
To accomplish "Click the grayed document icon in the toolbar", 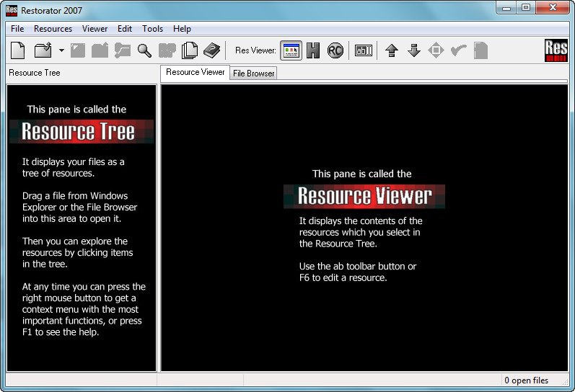I will coord(480,50).
